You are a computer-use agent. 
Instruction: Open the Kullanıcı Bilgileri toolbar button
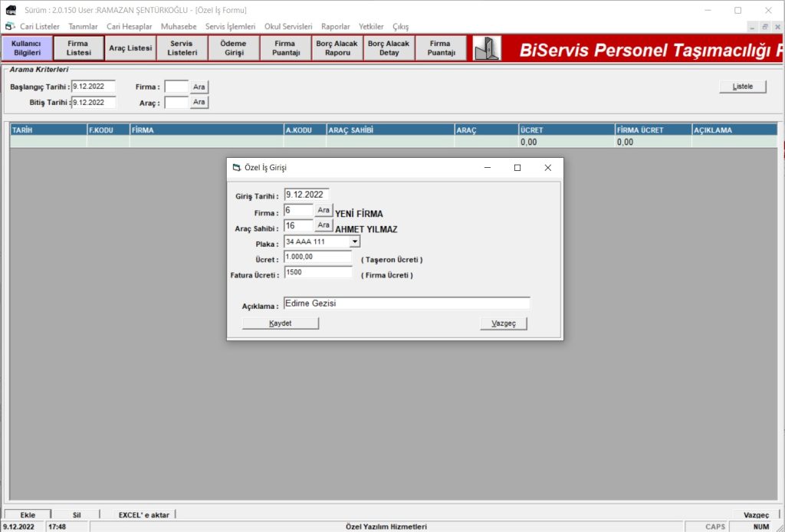tap(27, 48)
